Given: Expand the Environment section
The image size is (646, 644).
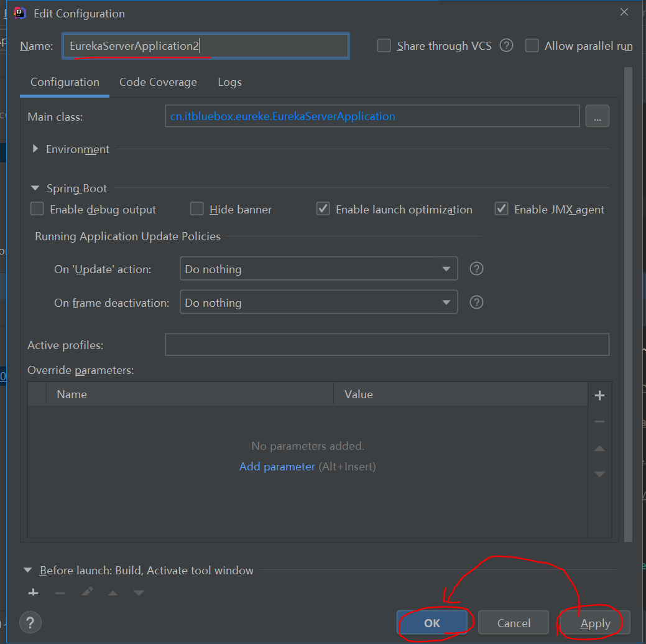Looking at the screenshot, I should pyautogui.click(x=35, y=149).
